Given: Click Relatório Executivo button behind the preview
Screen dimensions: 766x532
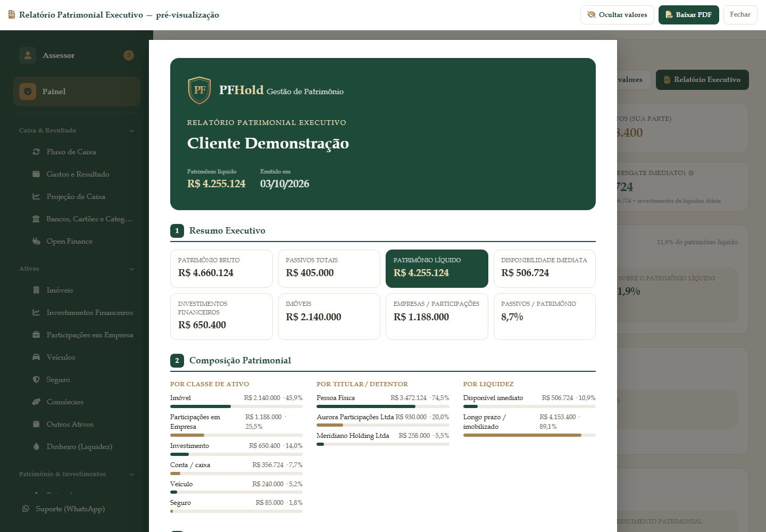Looking at the screenshot, I should click(x=702, y=80).
